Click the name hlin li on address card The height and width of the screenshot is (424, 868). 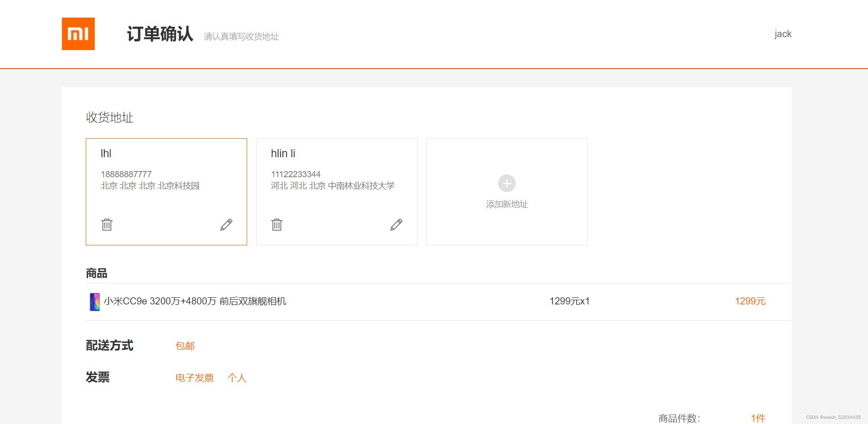283,153
